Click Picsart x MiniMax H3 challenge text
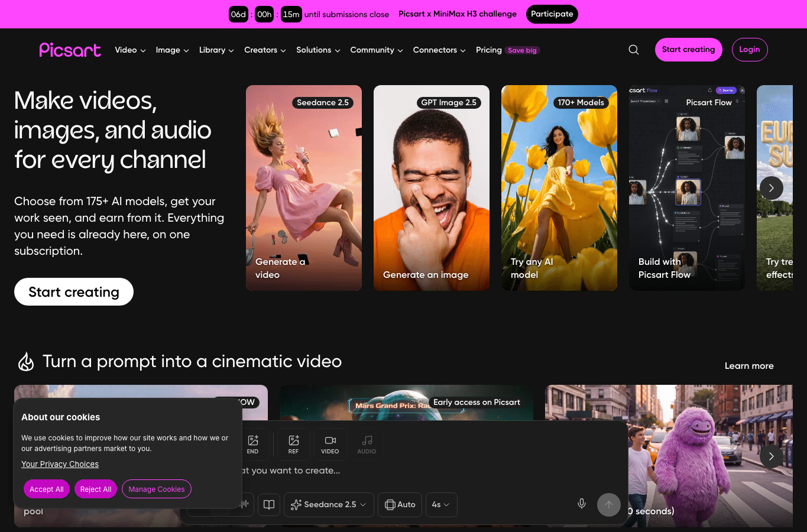The image size is (807, 532). [458, 14]
